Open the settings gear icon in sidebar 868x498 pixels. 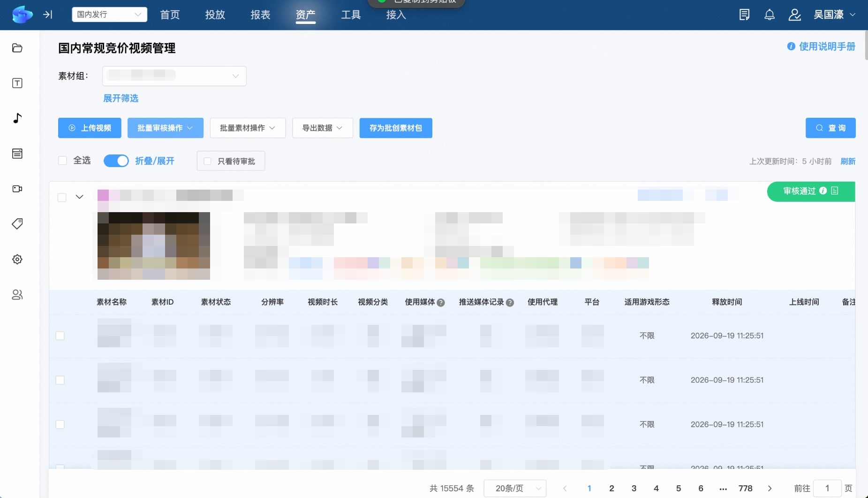point(17,259)
